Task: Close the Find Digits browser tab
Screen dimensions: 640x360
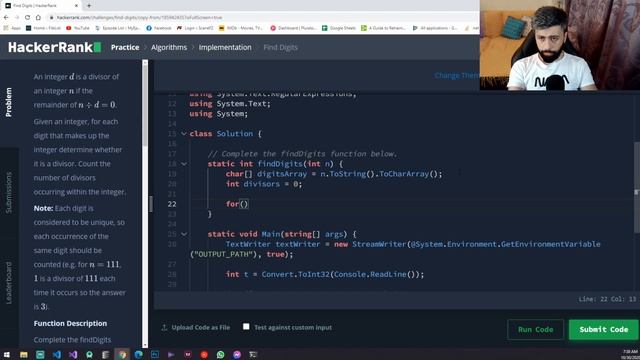Action: point(76,6)
